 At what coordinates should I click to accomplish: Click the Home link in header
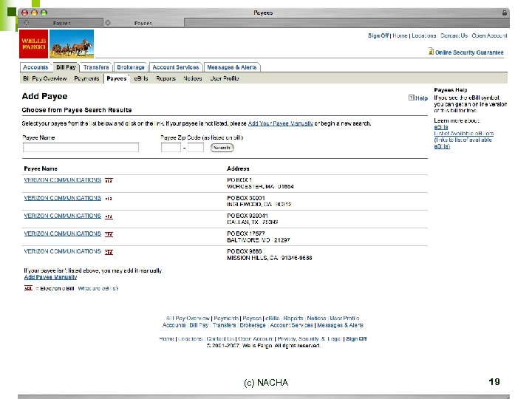[x=400, y=35]
